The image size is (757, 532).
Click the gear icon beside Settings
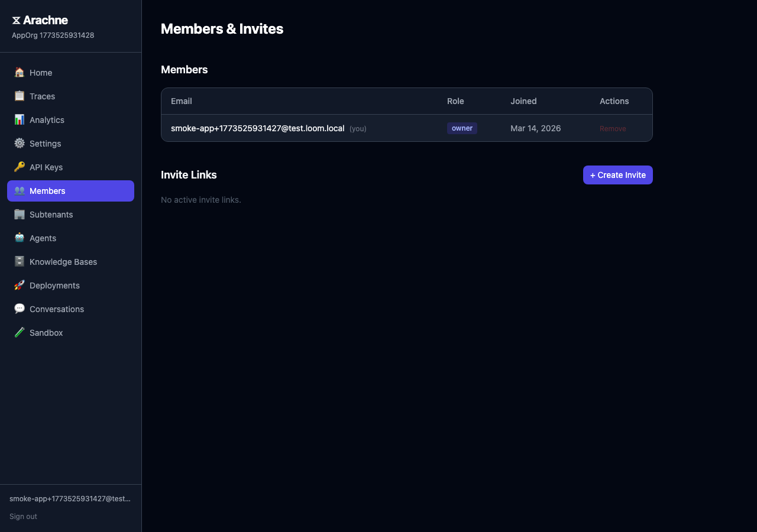point(20,144)
